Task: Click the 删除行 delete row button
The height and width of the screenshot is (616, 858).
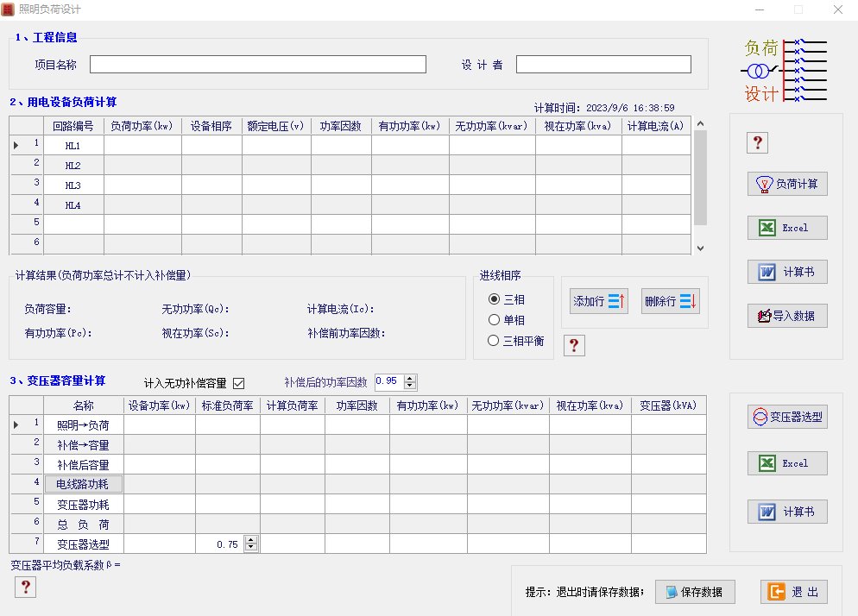Action: 671,301
